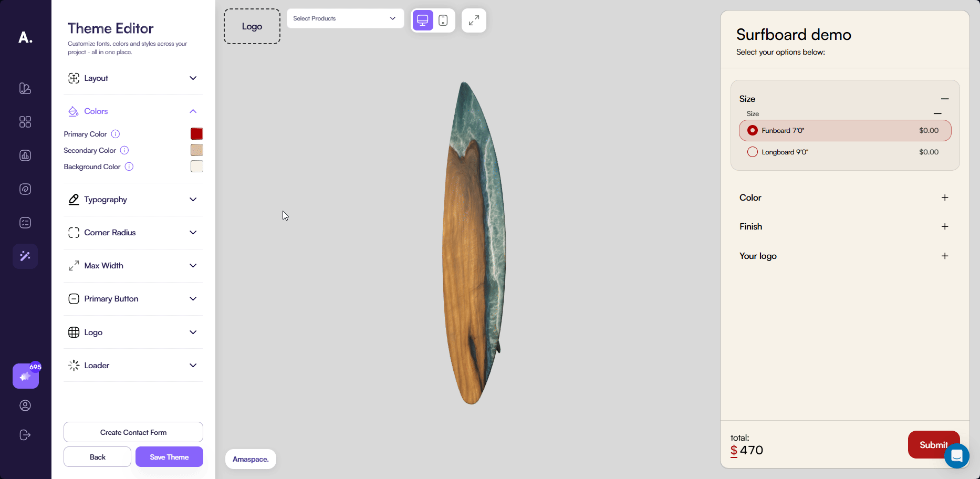
Task: Expand the Color options accordion
Action: click(x=845, y=197)
